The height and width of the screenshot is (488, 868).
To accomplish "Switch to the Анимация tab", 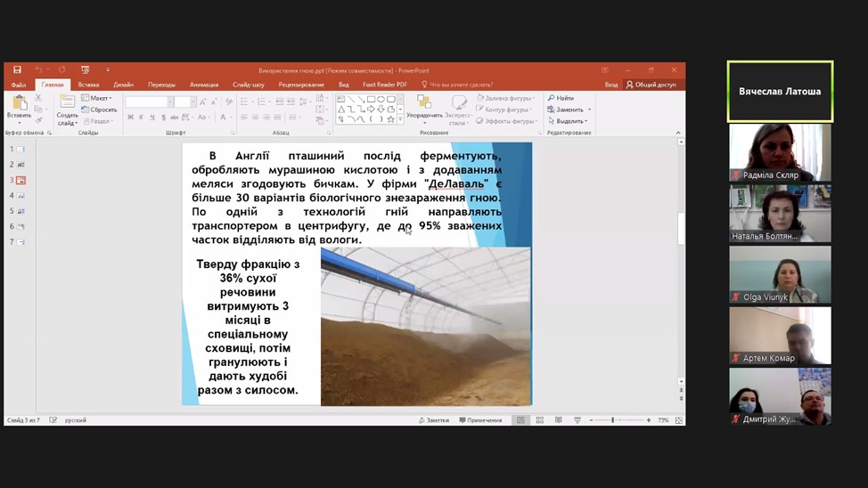I will [x=204, y=85].
